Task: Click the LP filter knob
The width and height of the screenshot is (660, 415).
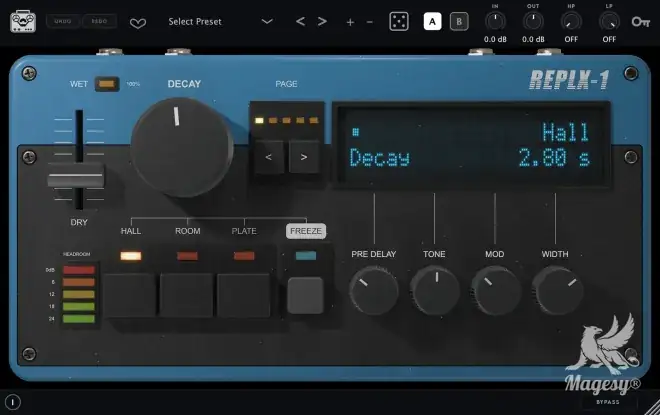Action: (609, 21)
